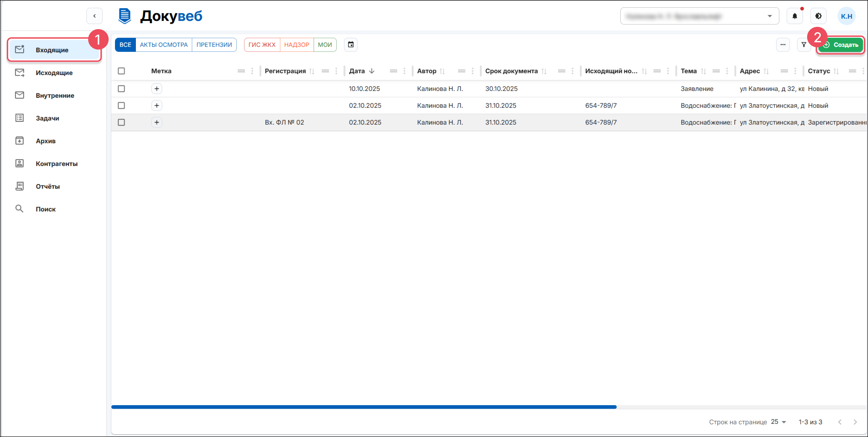Click the filter funnel icon
868x437 pixels.
(x=804, y=45)
